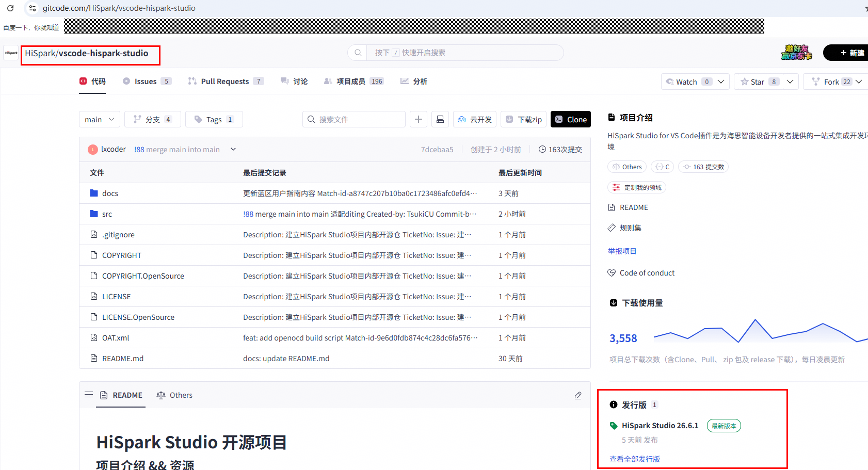Click the web IDE monitor icon button
This screenshot has height=470, width=868.
point(440,119)
